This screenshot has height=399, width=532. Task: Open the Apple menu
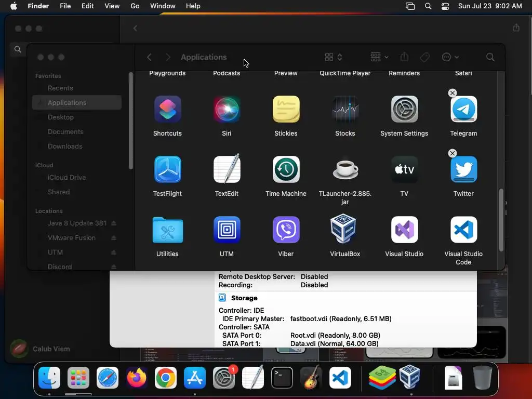(14, 6)
